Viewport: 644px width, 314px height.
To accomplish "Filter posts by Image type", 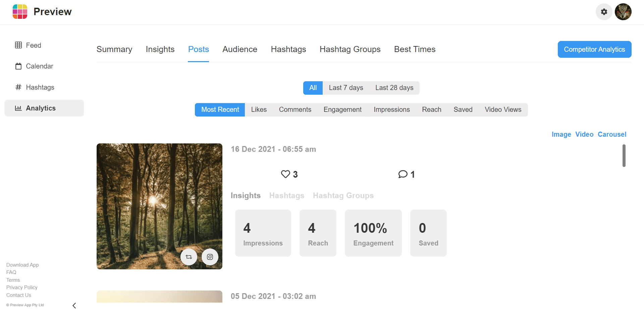I will click(561, 134).
